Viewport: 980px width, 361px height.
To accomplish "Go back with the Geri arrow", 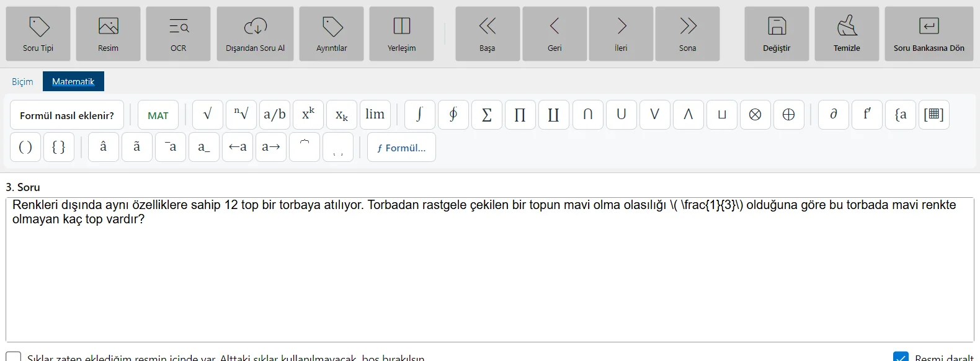I will [x=555, y=34].
